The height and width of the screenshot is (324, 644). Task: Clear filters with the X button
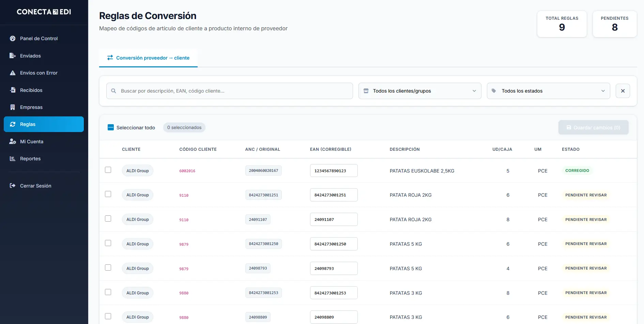pos(623,91)
